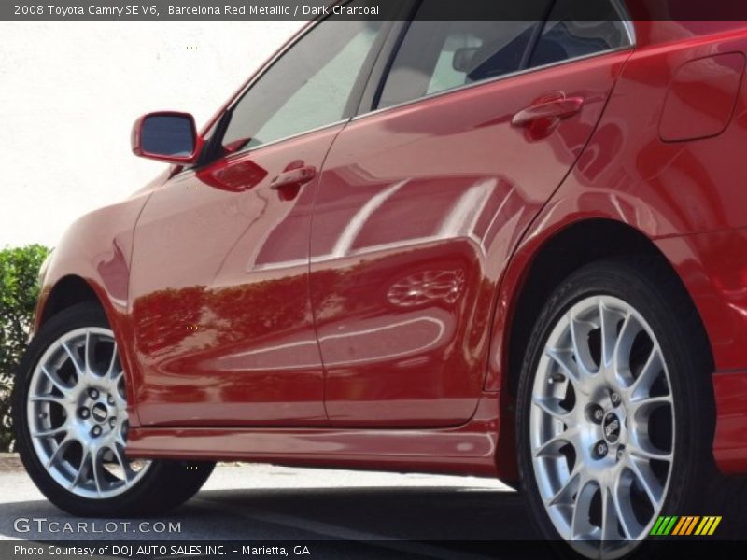
Task: Toggle the Barcelona Red Metallic color filter
Action: coord(224,8)
